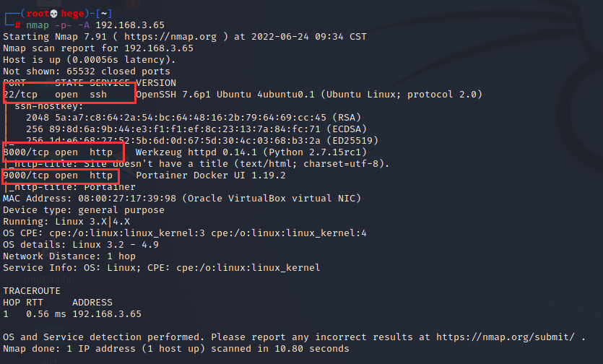Click the skull icon in the prompt
Viewport: 603px width, 364px height.
[x=54, y=14]
